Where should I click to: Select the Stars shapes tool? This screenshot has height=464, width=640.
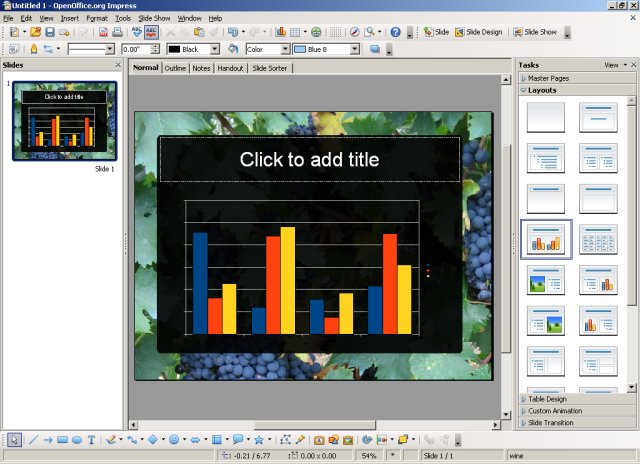click(259, 440)
